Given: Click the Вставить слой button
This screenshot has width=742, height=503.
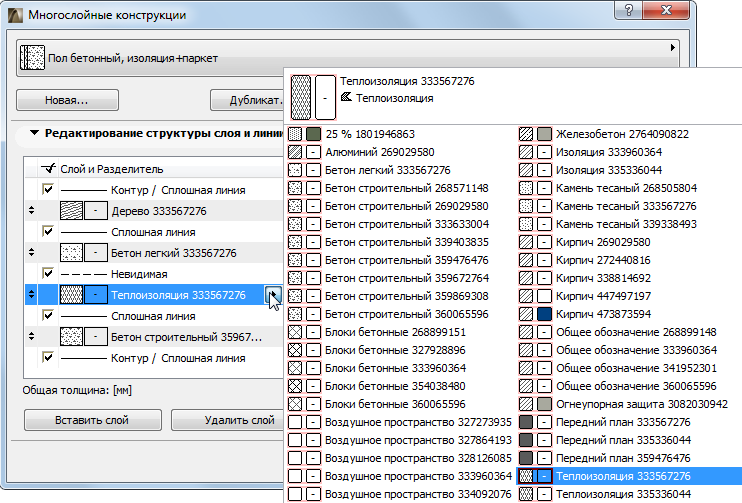Looking at the screenshot, I should 93,420.
